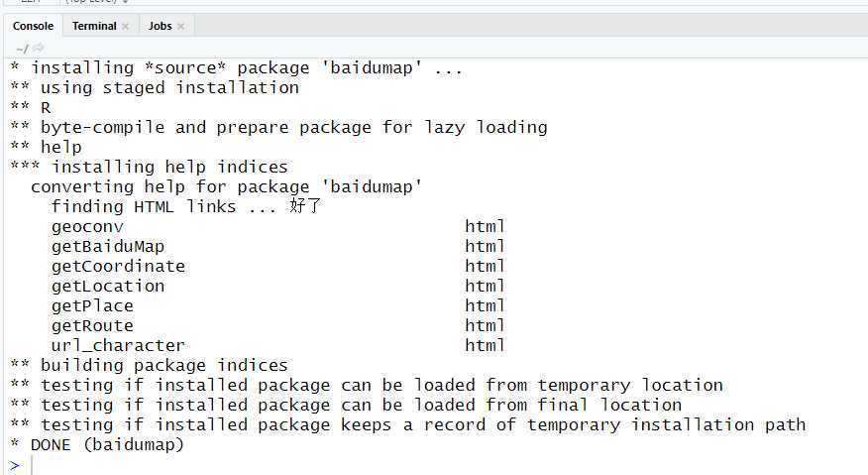The height and width of the screenshot is (475, 868).
Task: Select the Console tab
Action: 34,26
